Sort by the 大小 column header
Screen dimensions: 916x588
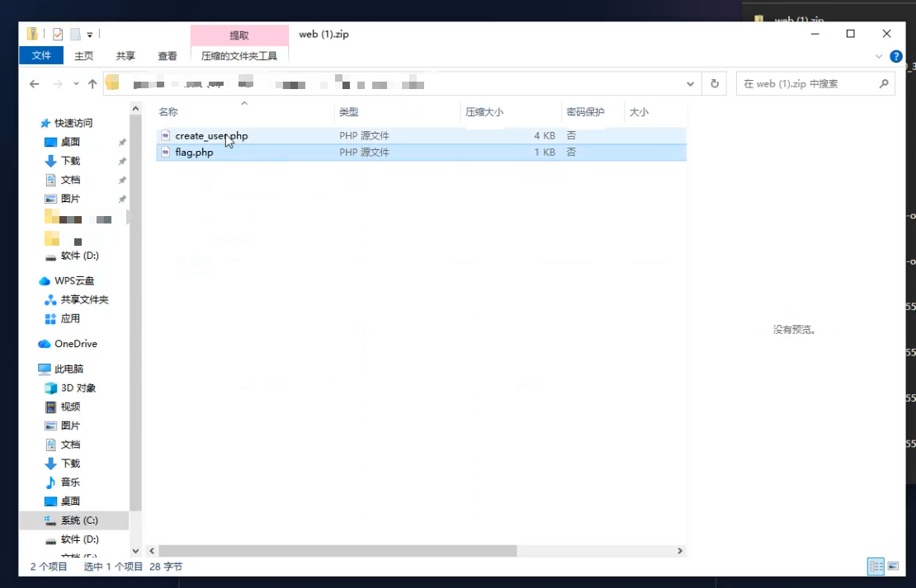coord(639,111)
